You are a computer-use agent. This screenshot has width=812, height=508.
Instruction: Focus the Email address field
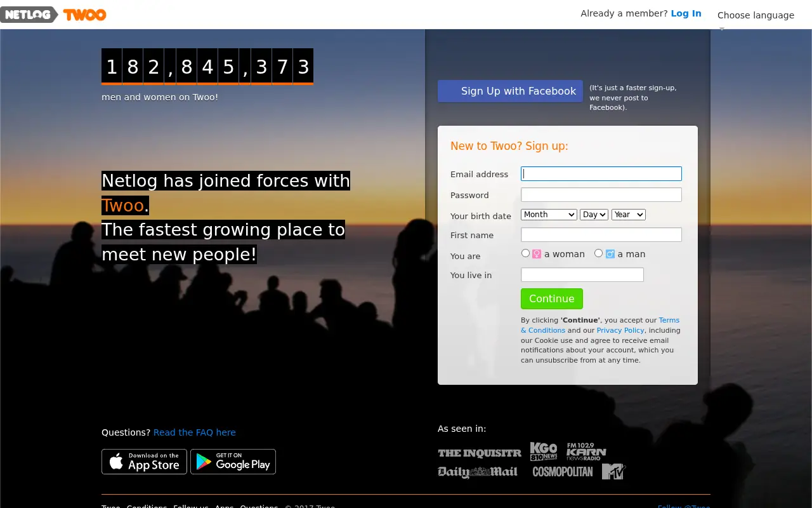coord(601,174)
